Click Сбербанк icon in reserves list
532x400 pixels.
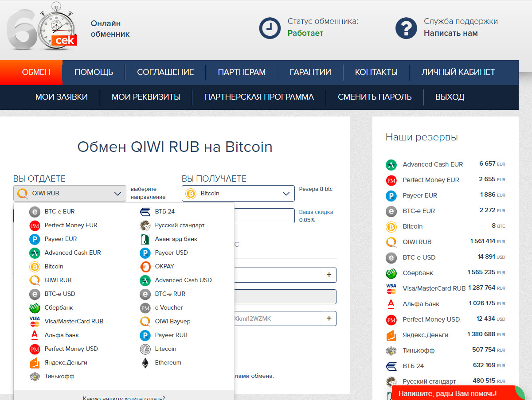[391, 273]
